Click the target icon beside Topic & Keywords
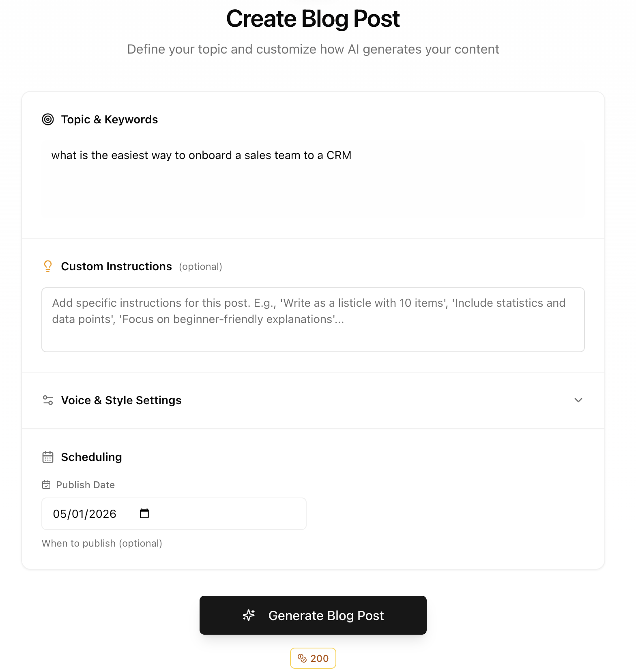Viewport: 636px width, 672px height. [48, 119]
